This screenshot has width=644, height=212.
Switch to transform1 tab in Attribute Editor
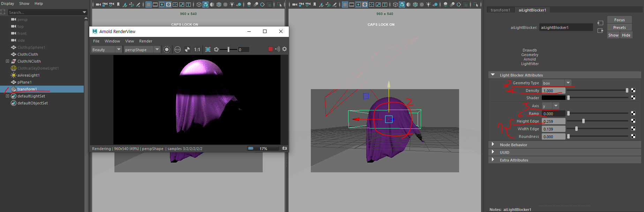point(500,10)
